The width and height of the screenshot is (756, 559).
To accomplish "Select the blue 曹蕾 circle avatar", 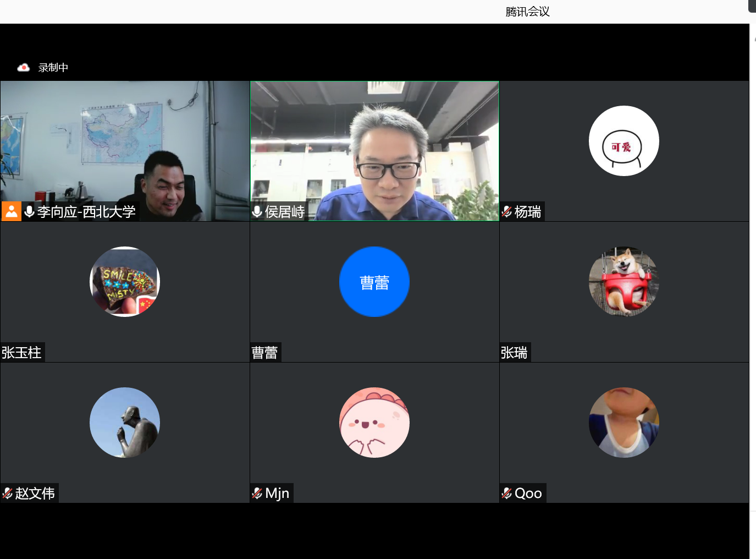I will [x=374, y=282].
